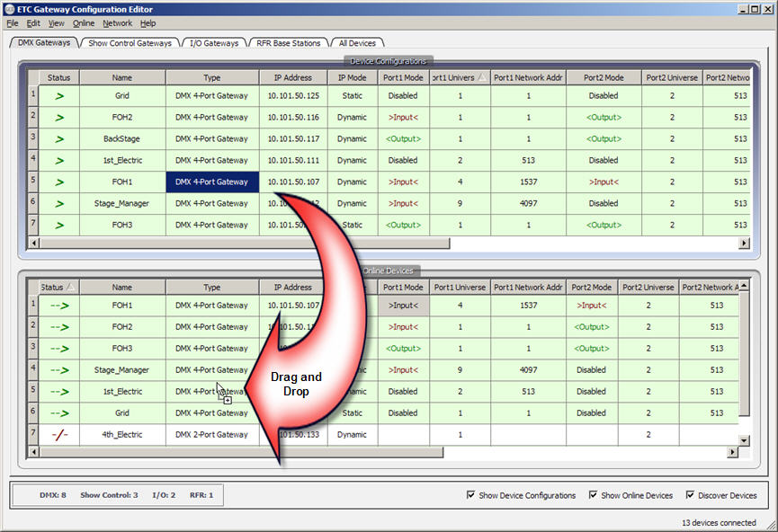This screenshot has height=532, width=778.
Task: Sort Online Devices by Port1 Universe header
Action: point(460,287)
